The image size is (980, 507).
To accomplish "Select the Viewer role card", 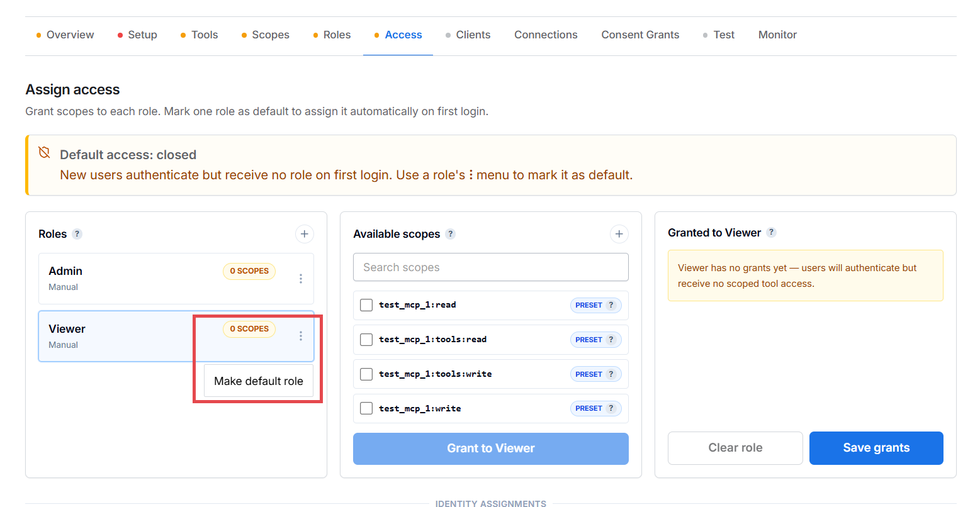I will tap(176, 336).
